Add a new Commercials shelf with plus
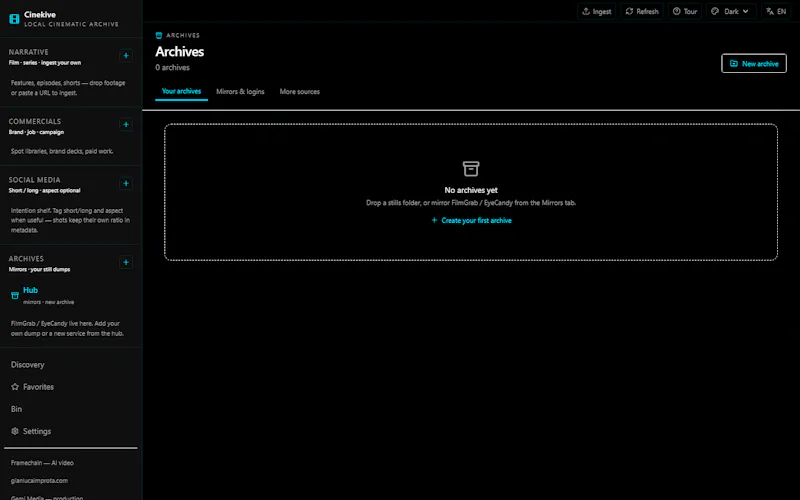This screenshot has height=500, width=800. 126,124
